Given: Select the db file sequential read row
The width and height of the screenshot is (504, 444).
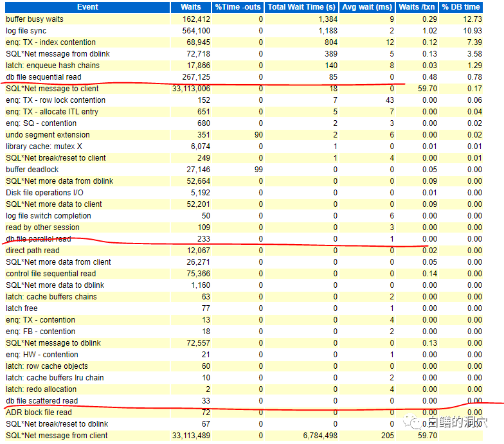Looking at the screenshot, I should [44, 77].
